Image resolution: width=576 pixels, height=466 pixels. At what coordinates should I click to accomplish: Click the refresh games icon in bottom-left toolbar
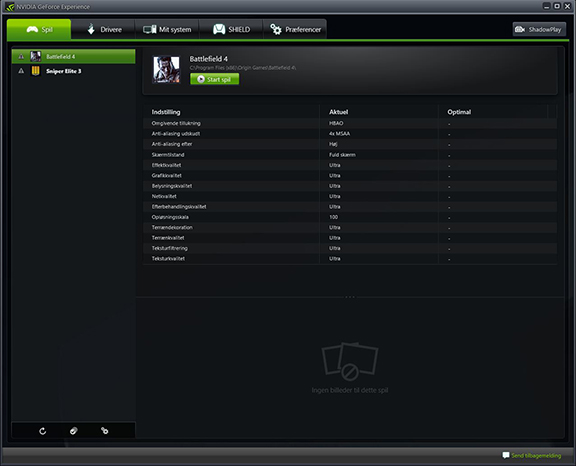coord(43,431)
